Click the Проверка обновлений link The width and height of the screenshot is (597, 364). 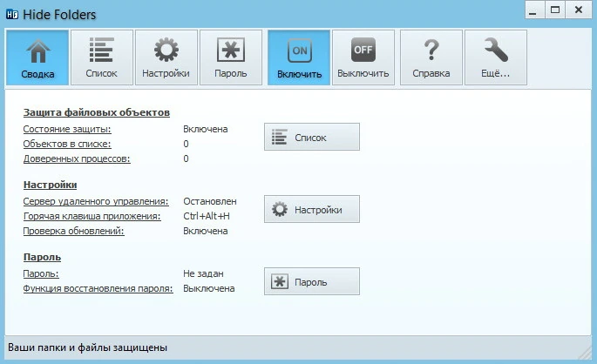[73, 232]
